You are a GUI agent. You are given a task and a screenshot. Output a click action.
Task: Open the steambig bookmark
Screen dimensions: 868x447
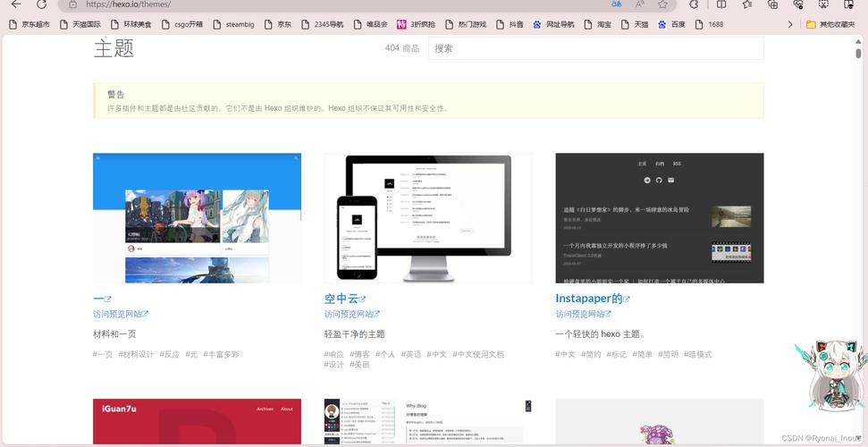[x=233, y=24]
